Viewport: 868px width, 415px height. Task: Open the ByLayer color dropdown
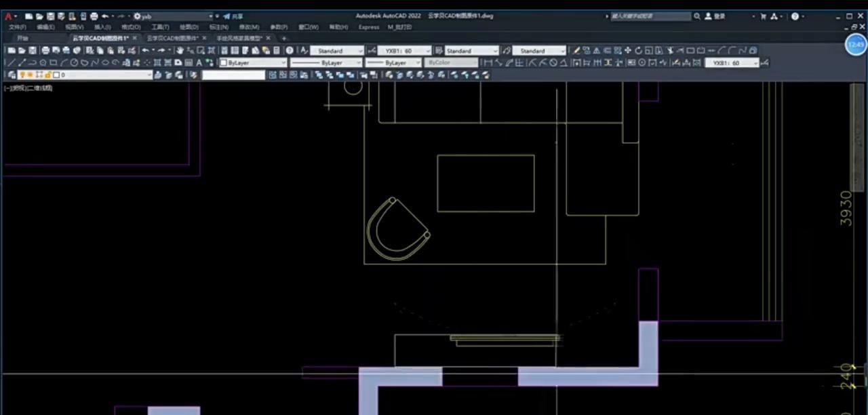click(253, 63)
